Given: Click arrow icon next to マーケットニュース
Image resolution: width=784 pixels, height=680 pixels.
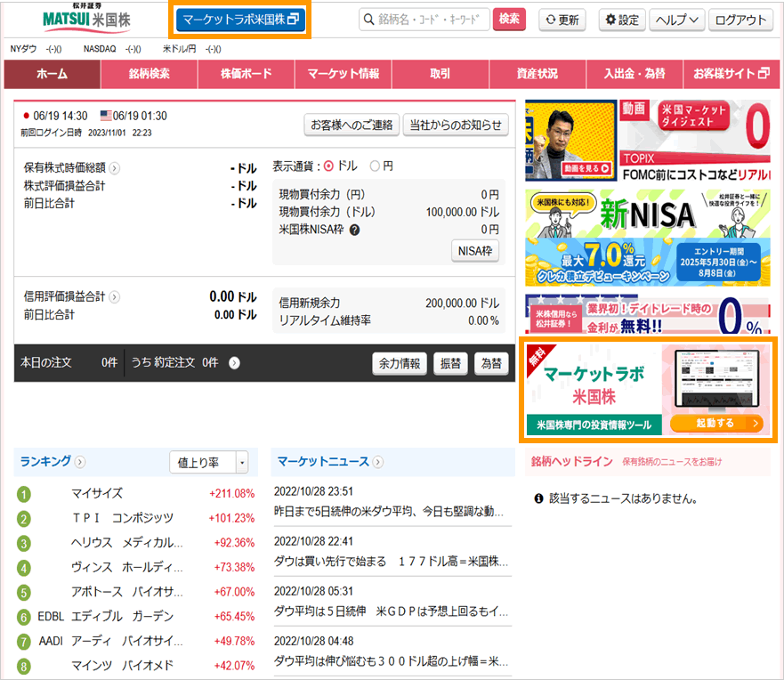Looking at the screenshot, I should point(378,462).
